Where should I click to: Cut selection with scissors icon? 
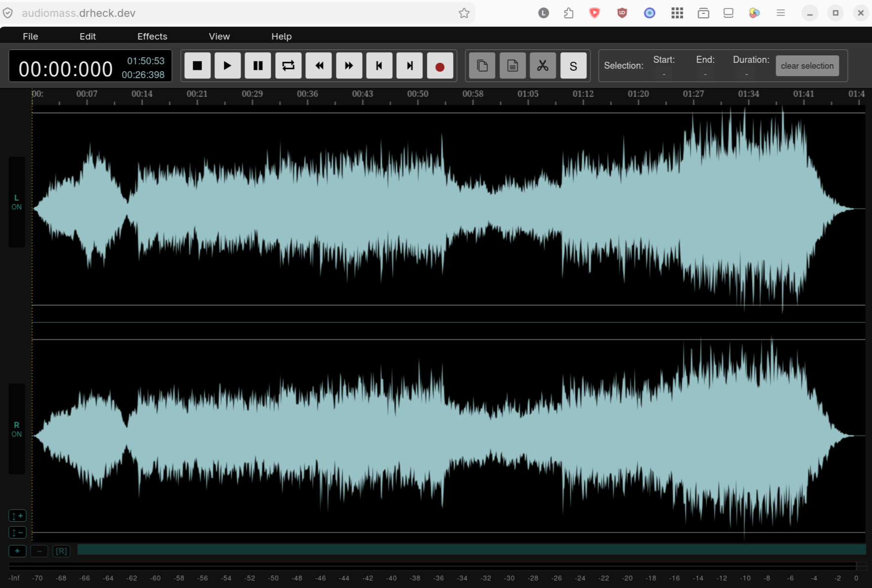[543, 65]
